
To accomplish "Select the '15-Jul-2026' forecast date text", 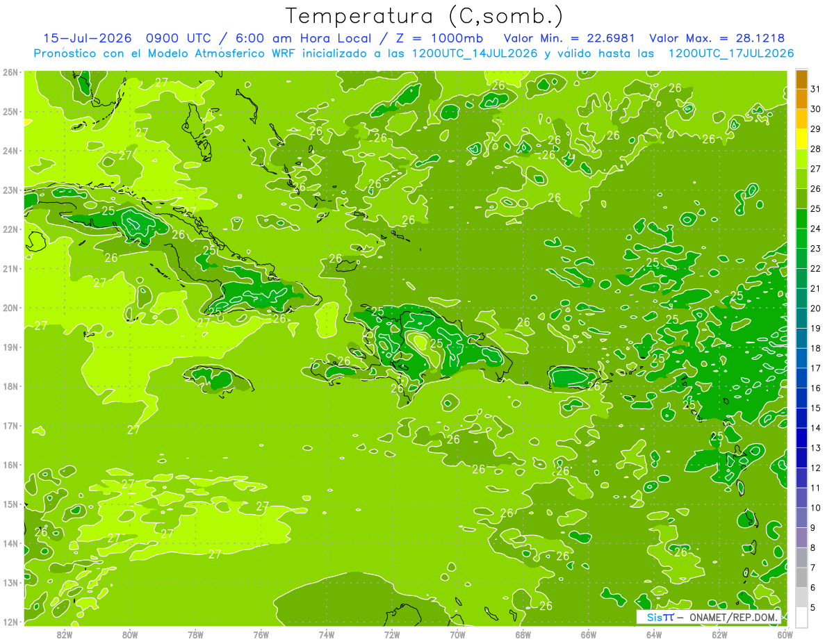I will 88,38.
